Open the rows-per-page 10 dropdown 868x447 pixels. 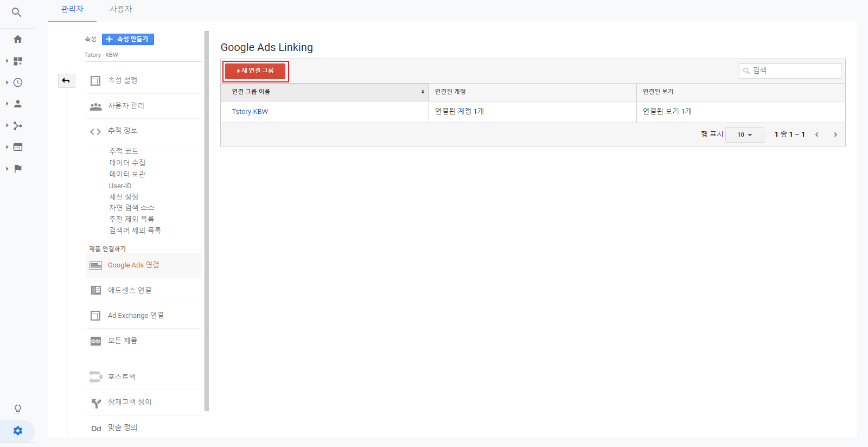745,135
